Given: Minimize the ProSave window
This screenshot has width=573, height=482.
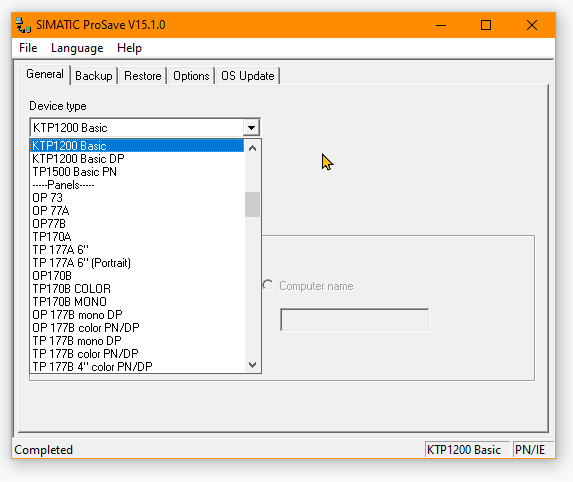Looking at the screenshot, I should click(x=441, y=25).
